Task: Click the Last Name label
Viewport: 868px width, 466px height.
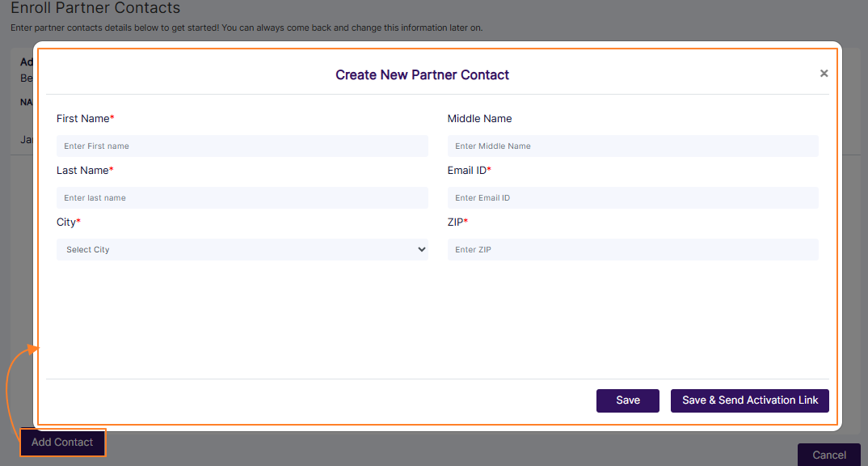Action: [85, 170]
